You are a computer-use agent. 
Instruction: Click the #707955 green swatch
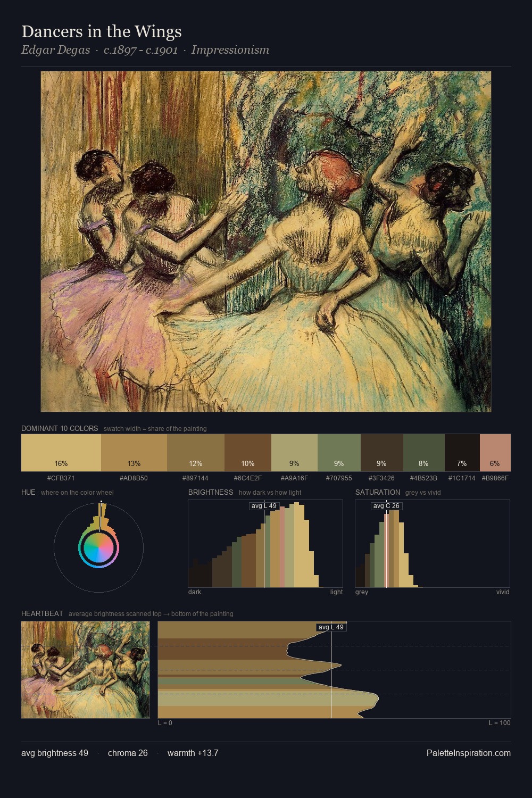coord(339,453)
